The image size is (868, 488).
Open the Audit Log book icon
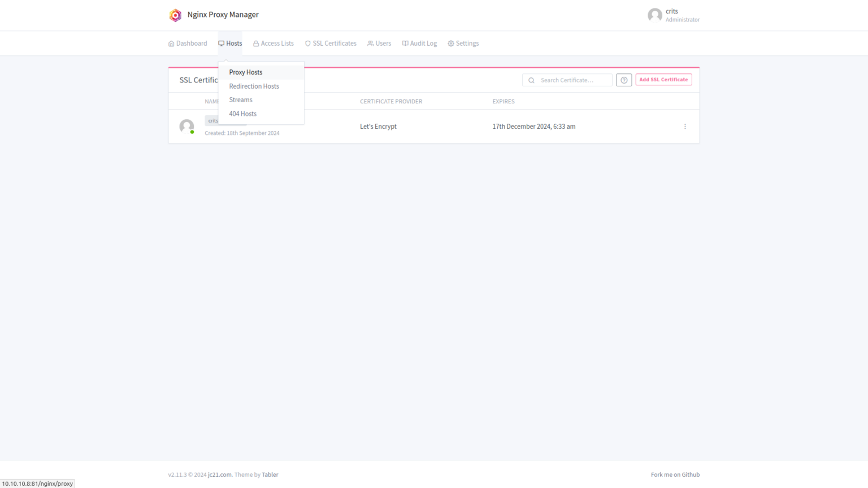[405, 43]
